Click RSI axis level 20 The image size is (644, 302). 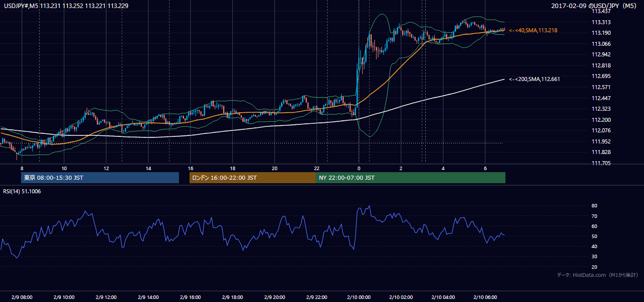594,267
